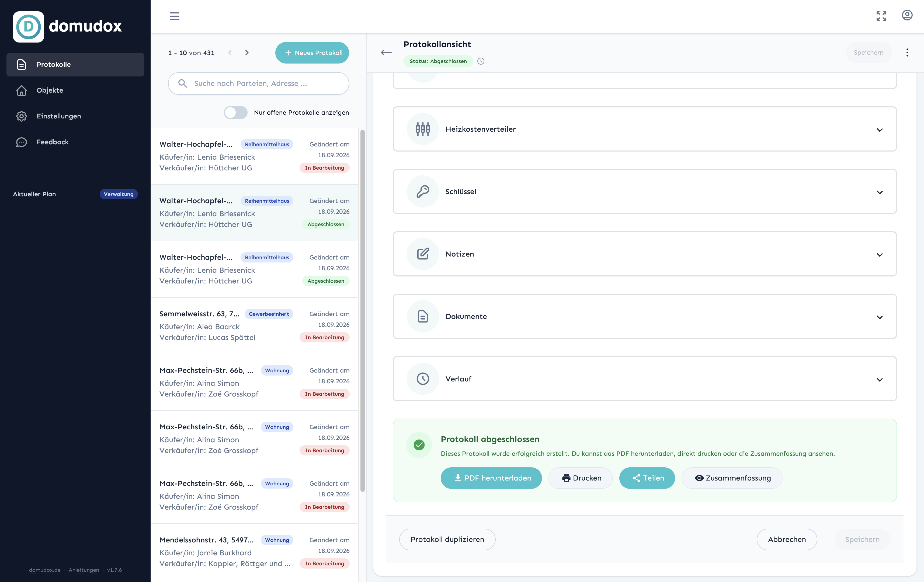Select the Semmelweisstr. 63 Gewerbeeinheit protocol
The image size is (924, 582).
coord(255,325)
